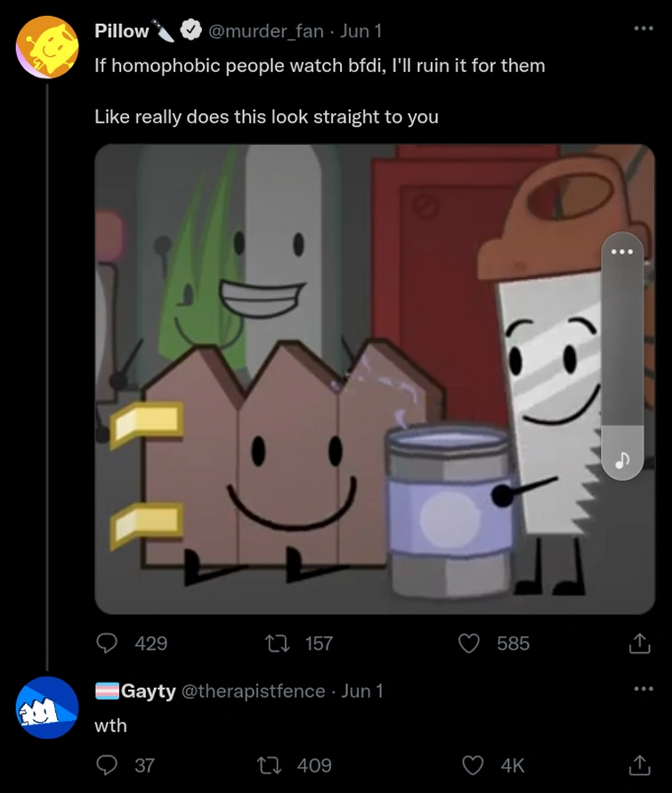Adjust the video volume slider
This screenshot has height=793, width=672.
[x=621, y=356]
